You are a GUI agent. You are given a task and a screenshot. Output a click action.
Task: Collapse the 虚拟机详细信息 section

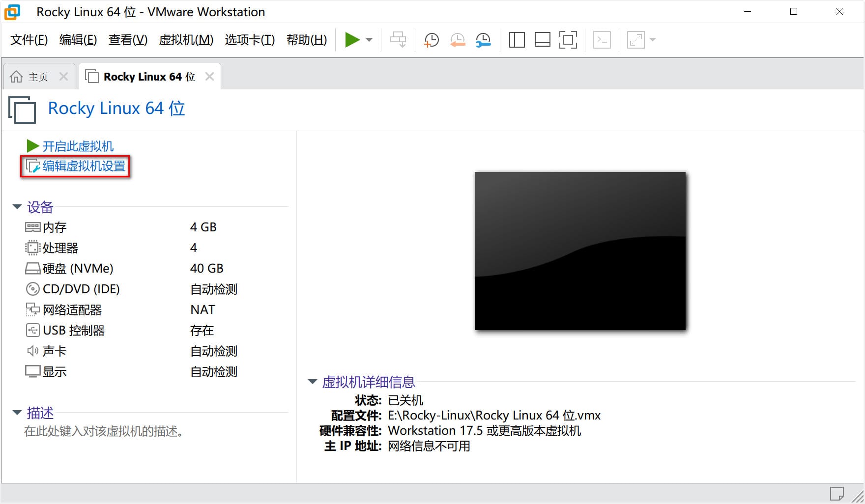tap(313, 382)
